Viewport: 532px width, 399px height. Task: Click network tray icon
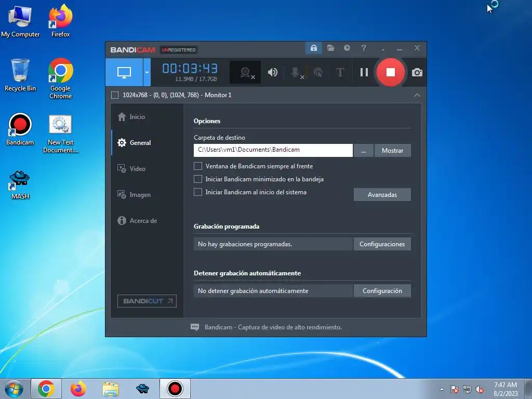(467, 390)
